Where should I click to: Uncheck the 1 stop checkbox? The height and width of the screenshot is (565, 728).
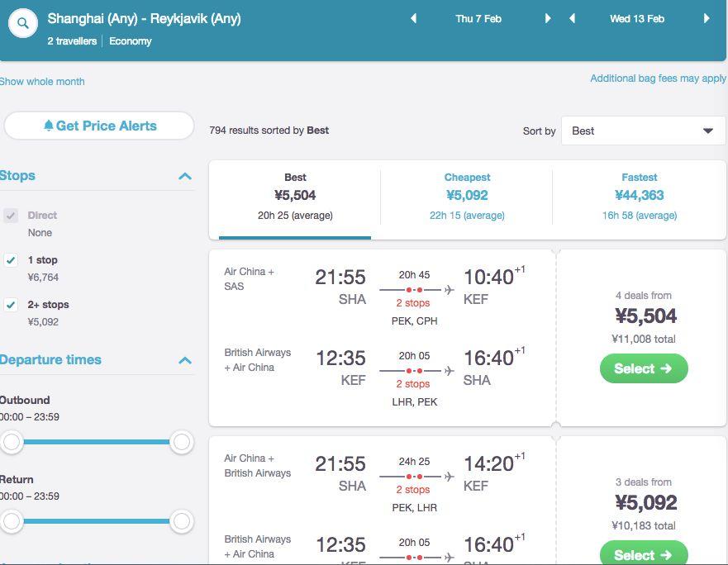(11, 260)
